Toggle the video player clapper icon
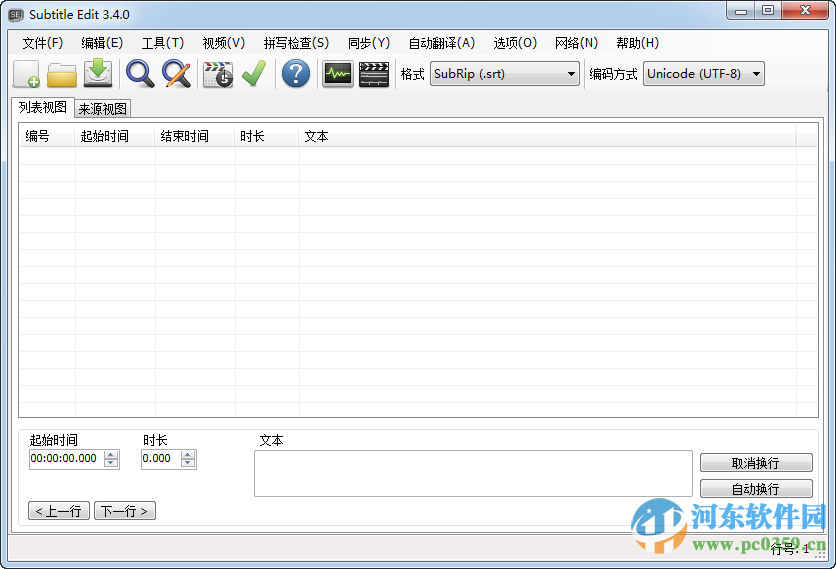This screenshot has width=836, height=569. coord(374,74)
